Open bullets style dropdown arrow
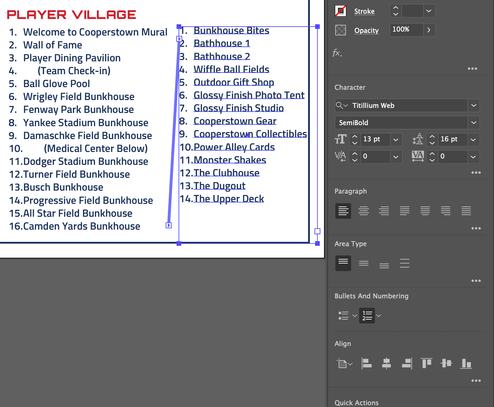This screenshot has height=407, width=494. (355, 315)
